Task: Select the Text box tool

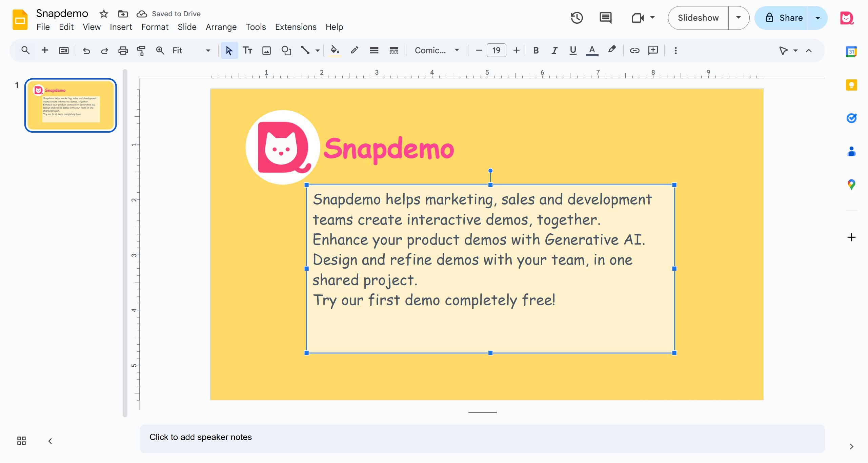Action: tap(247, 51)
